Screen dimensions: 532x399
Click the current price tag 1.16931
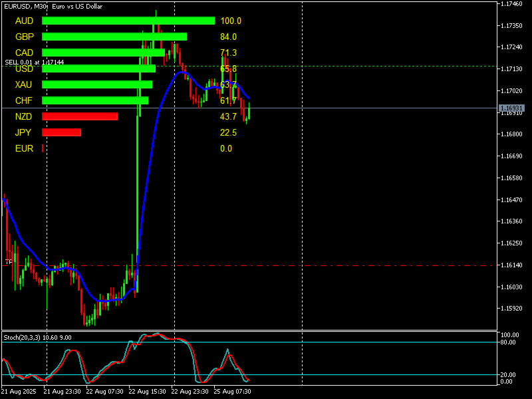(511, 108)
